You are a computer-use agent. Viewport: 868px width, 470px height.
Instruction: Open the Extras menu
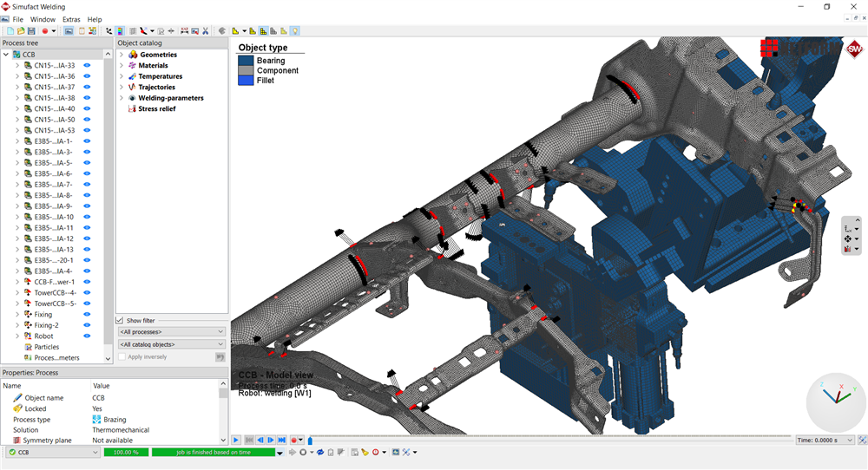click(71, 19)
